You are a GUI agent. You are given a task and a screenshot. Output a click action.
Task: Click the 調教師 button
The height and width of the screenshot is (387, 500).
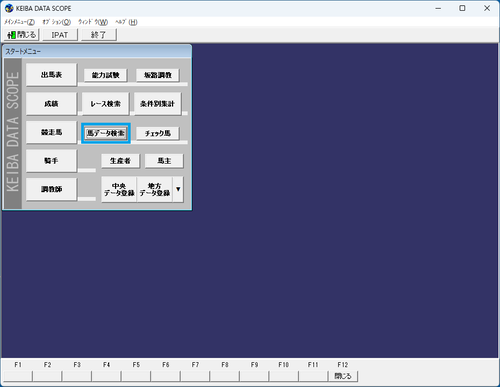pyautogui.click(x=51, y=189)
